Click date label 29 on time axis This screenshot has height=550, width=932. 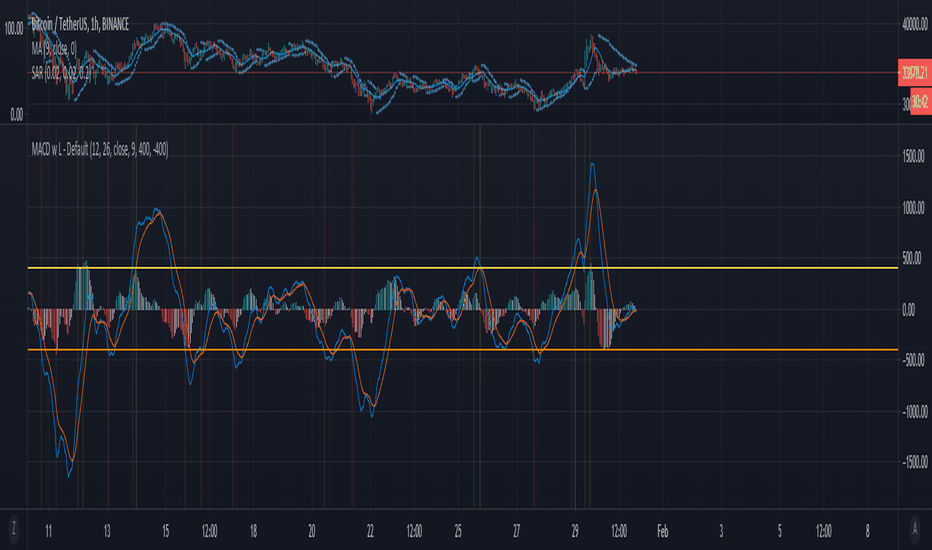tap(575, 531)
